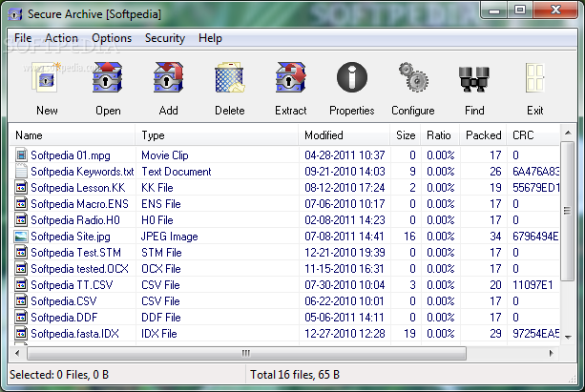This screenshot has height=392, width=585.
Task: Open the File menu
Action: point(23,38)
